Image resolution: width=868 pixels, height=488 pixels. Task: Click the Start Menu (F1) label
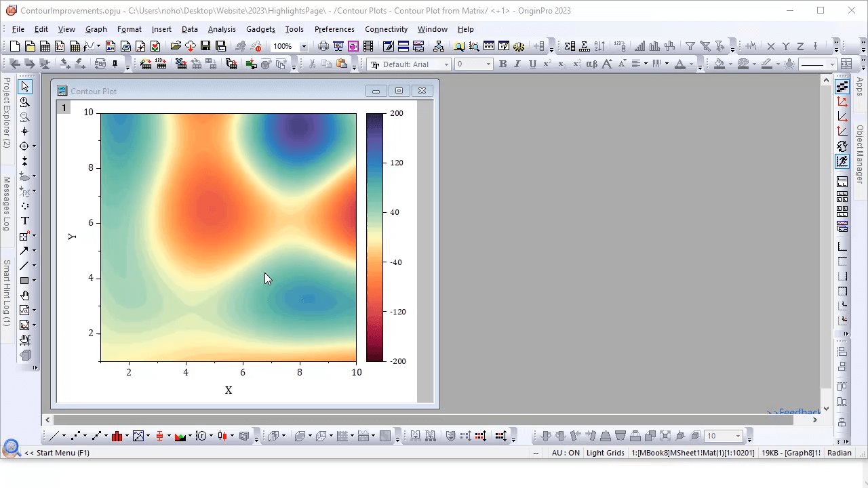pyautogui.click(x=57, y=453)
